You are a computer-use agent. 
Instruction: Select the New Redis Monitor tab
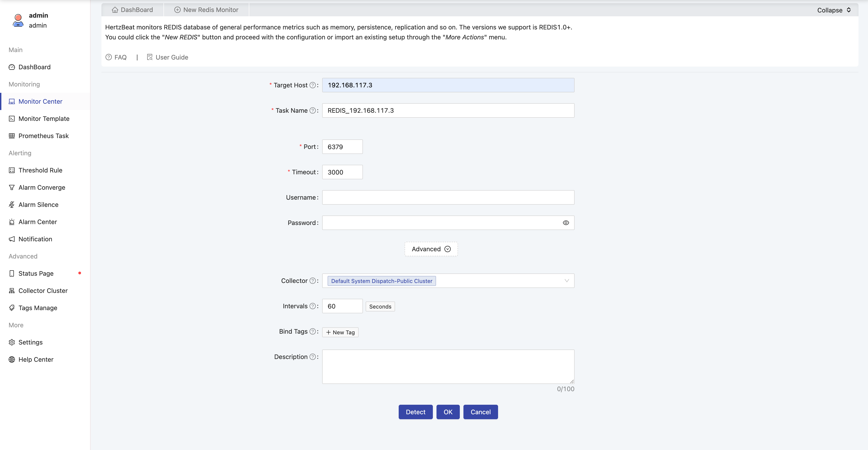(206, 10)
